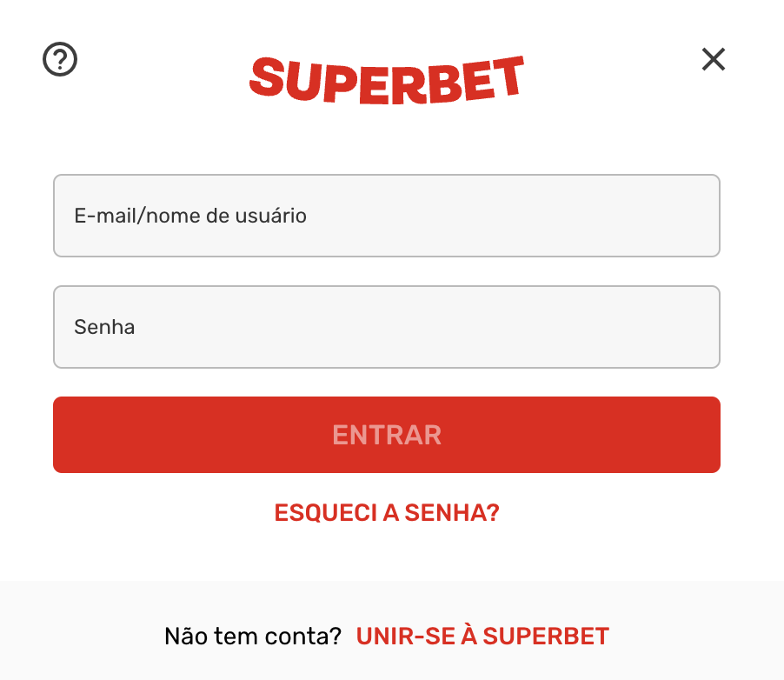Start password recovery via Esqueci a senha
This screenshot has width=784, height=680.
(387, 512)
